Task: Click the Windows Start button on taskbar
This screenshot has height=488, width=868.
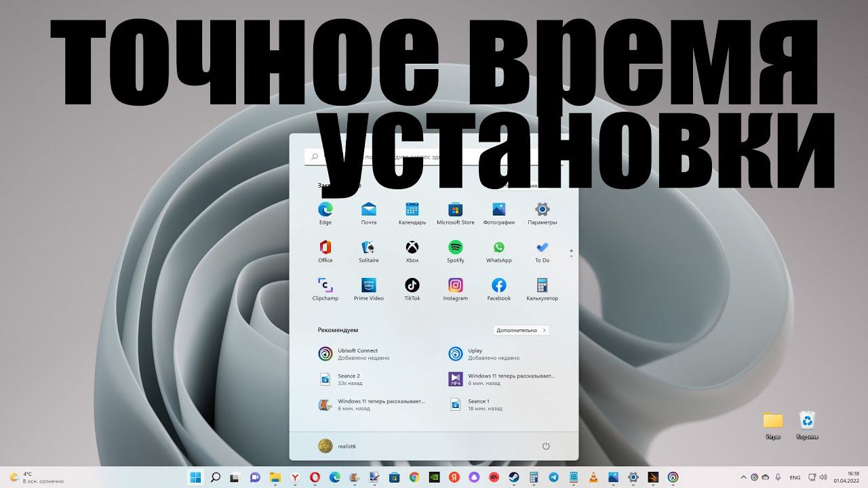Action: point(195,477)
